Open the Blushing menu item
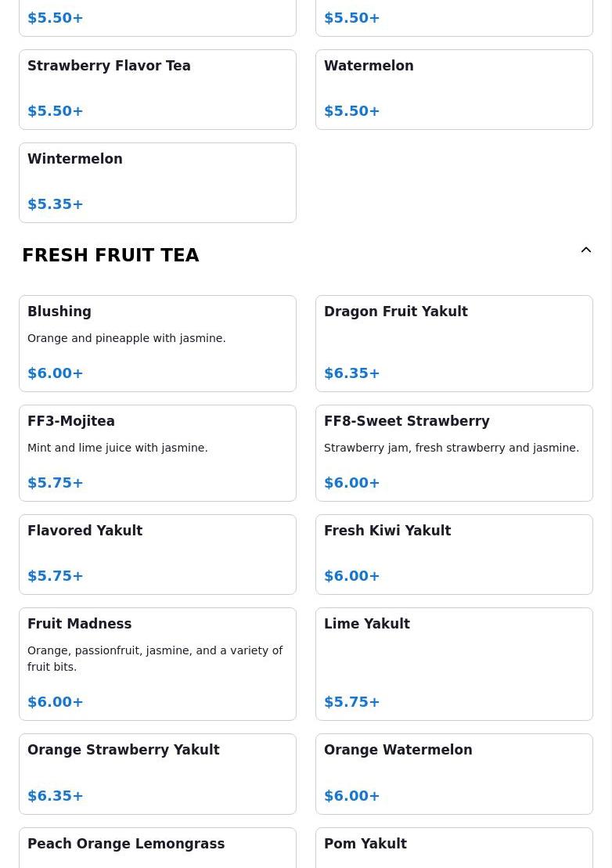612x868 pixels. 158,344
